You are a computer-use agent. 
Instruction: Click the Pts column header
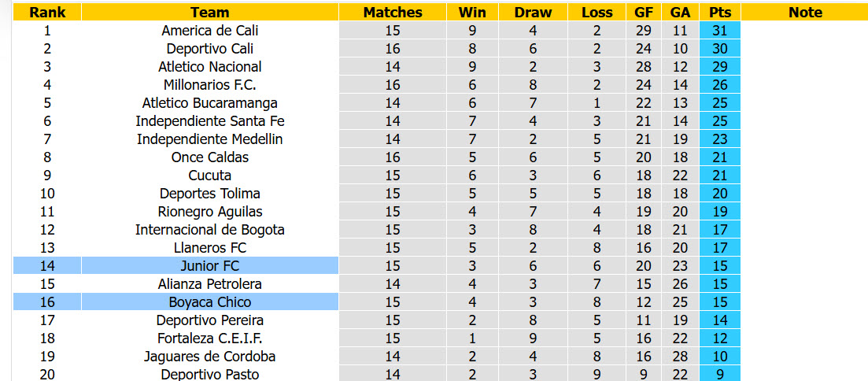[x=720, y=12]
